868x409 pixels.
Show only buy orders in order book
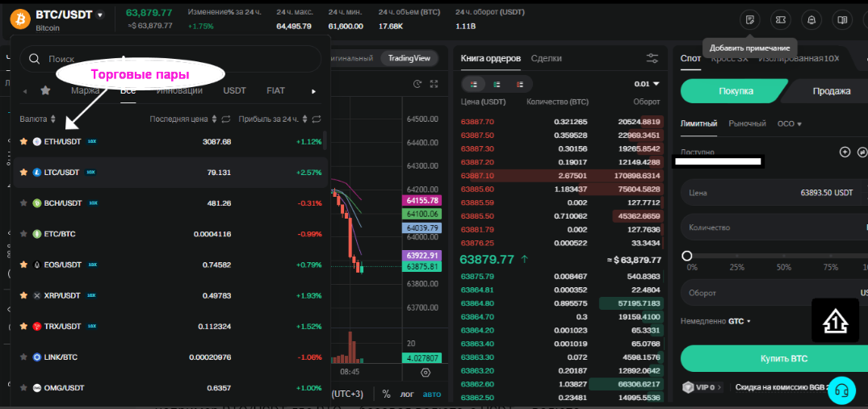pos(497,84)
